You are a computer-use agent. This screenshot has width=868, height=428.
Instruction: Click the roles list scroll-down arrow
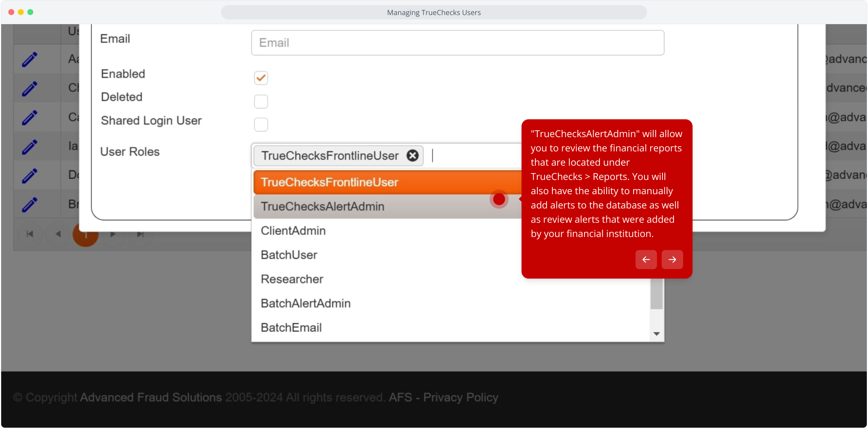[x=657, y=334]
